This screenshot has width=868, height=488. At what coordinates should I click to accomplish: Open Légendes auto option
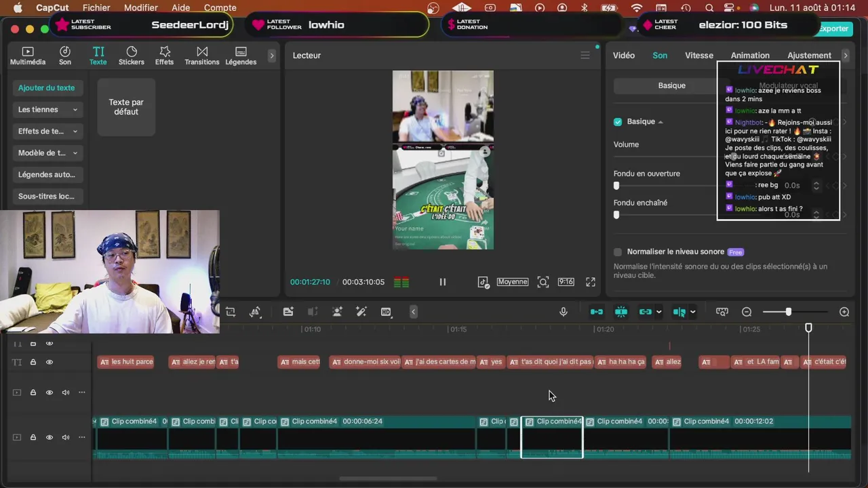pyautogui.click(x=47, y=175)
